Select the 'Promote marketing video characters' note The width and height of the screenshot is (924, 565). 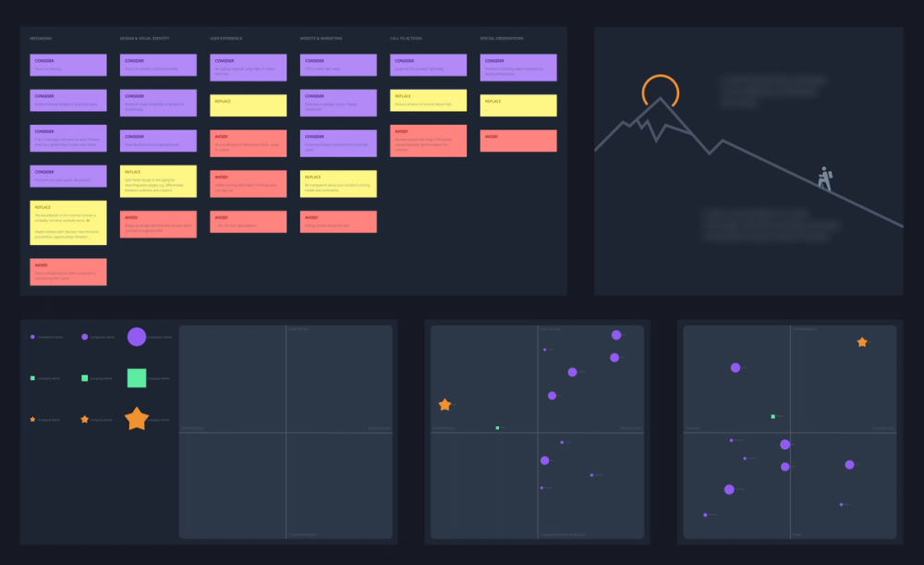pyautogui.click(x=518, y=68)
